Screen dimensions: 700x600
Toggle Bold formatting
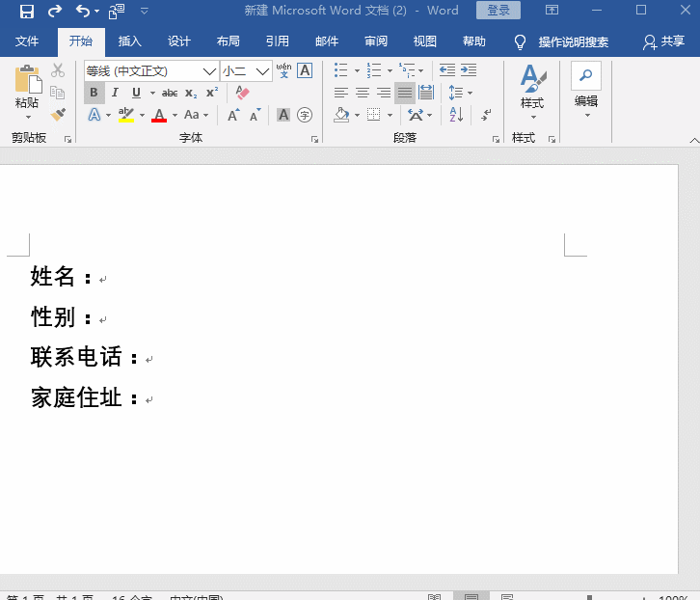94,93
